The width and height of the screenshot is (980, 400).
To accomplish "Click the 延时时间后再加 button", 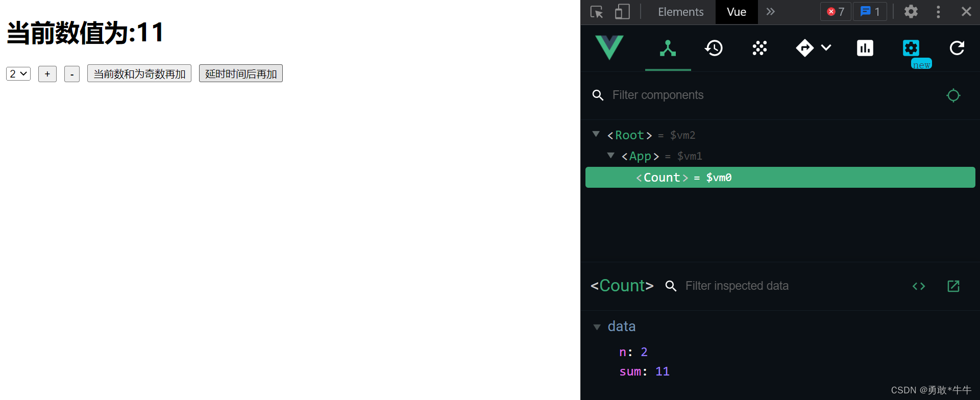I will point(240,74).
